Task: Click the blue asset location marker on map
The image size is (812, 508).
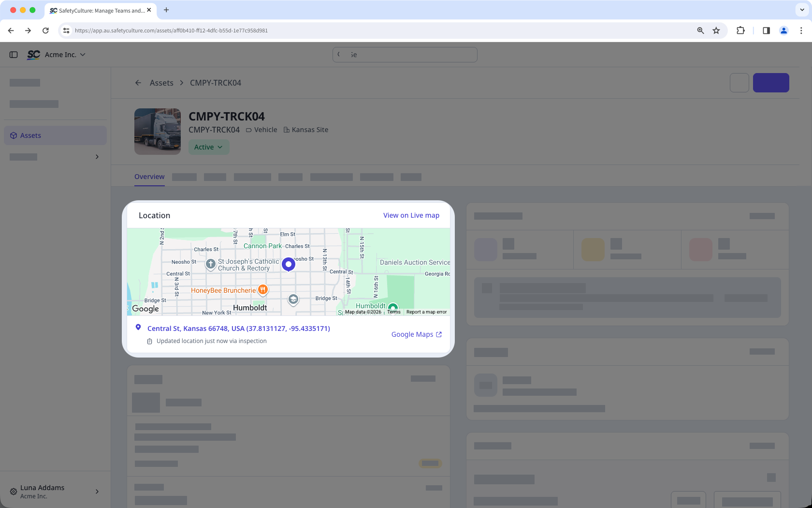Action: coord(289,265)
